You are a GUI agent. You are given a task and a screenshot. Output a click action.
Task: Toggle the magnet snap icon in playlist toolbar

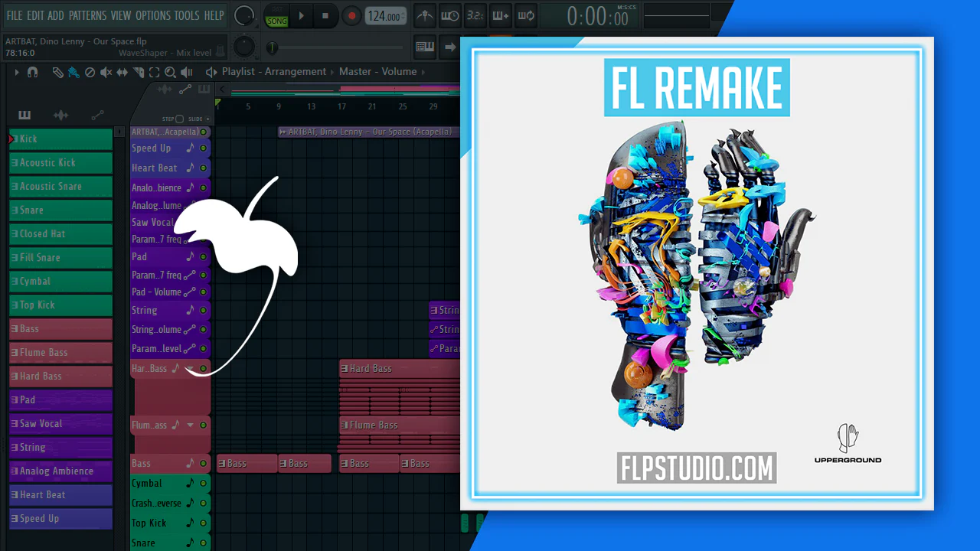click(x=32, y=72)
